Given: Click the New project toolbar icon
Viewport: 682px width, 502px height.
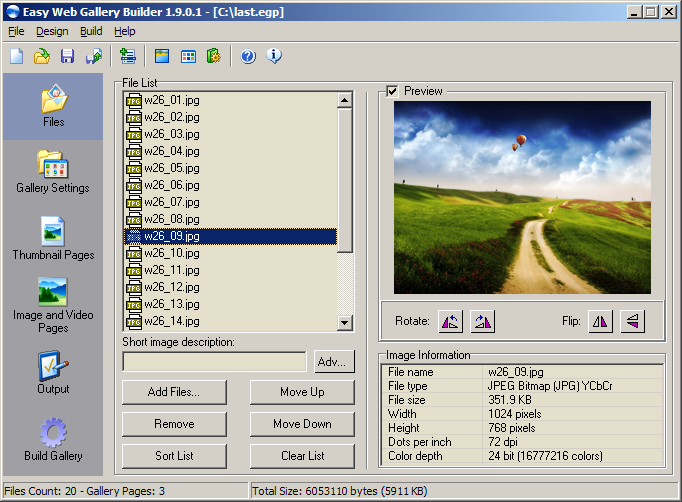Looking at the screenshot, I should 17,56.
